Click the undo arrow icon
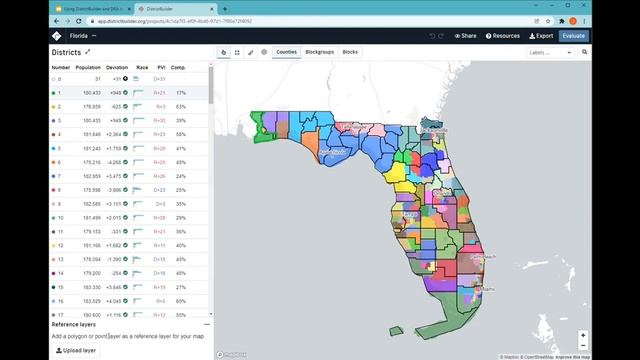The image size is (640, 360). [432, 36]
